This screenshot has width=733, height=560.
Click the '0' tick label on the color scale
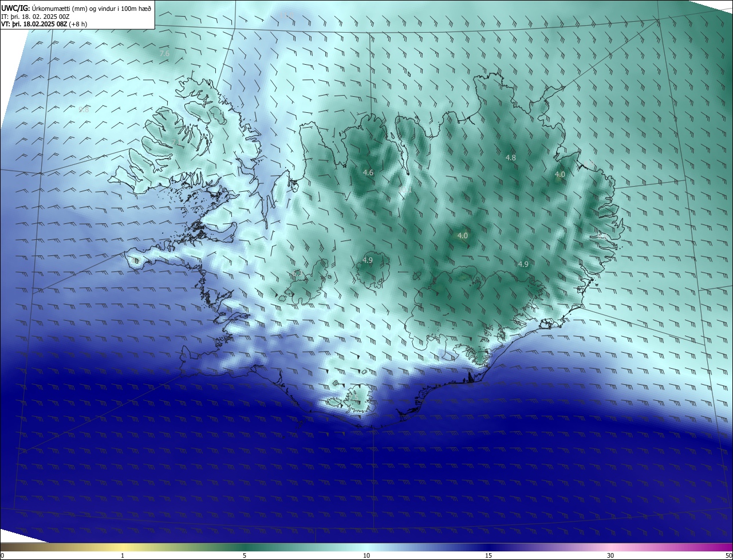tap(2, 555)
